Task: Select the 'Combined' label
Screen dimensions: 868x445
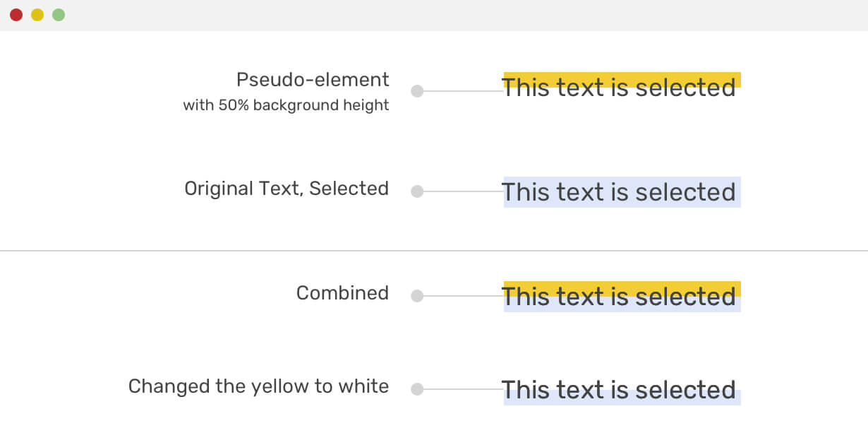Action: coord(342,293)
